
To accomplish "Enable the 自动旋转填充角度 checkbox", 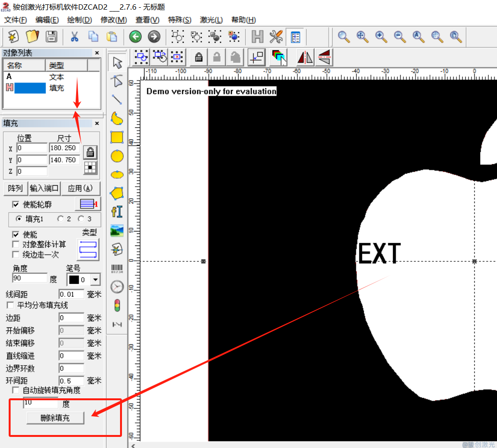I will pyautogui.click(x=15, y=390).
